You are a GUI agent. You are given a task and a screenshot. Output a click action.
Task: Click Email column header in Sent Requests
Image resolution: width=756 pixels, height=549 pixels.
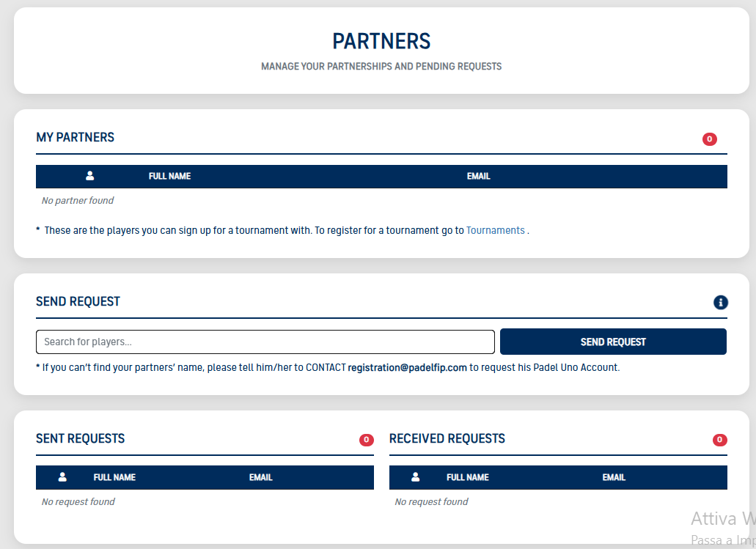tap(260, 478)
